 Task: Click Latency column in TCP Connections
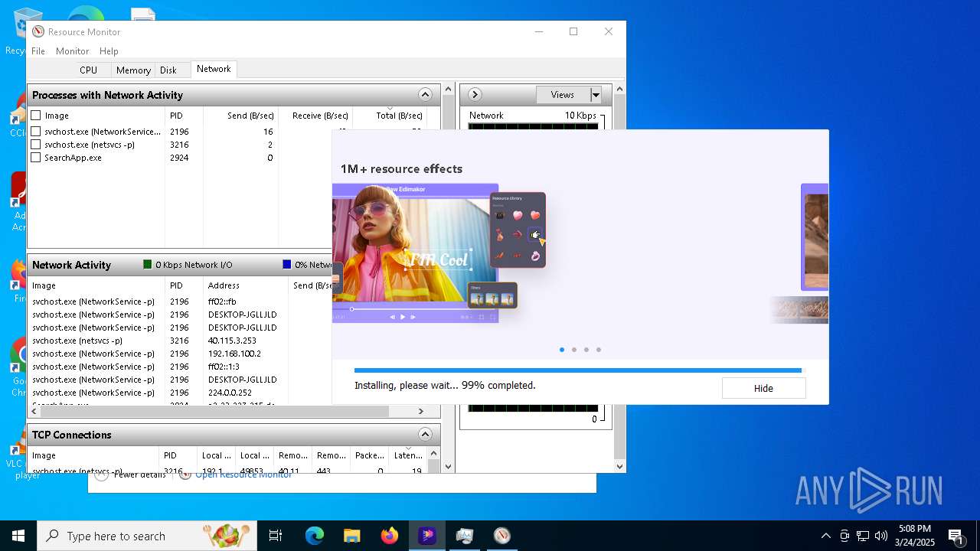[407, 455]
